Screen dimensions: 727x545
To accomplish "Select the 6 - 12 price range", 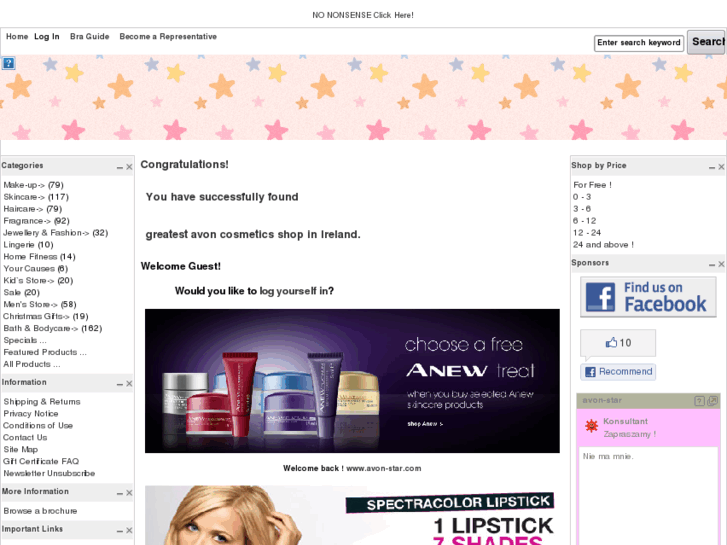I will click(x=585, y=221).
